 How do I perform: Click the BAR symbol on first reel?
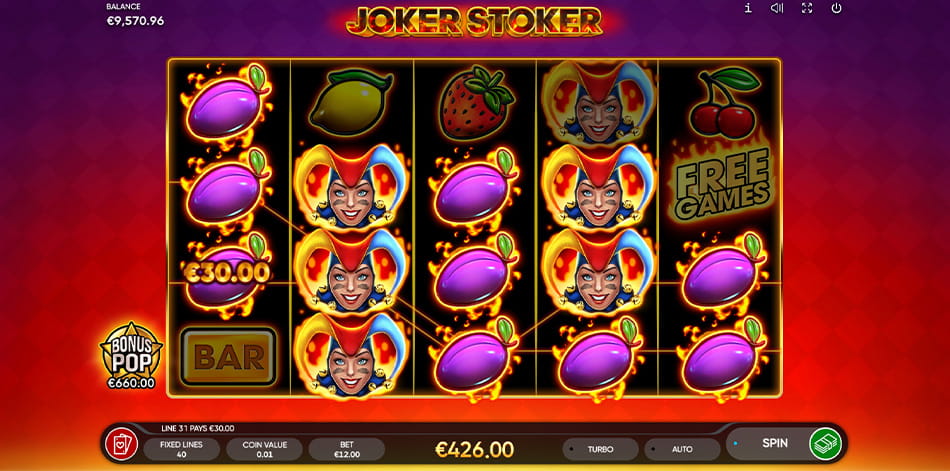(x=229, y=357)
